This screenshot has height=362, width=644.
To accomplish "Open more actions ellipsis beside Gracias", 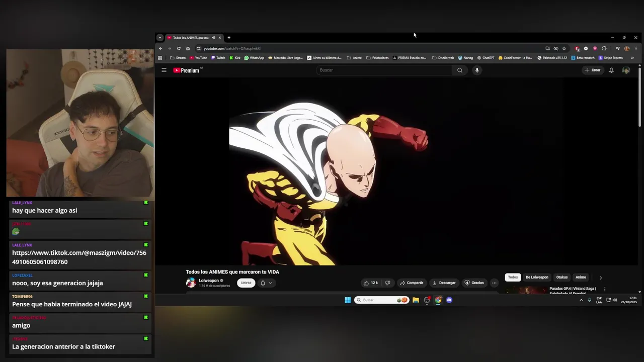I will pos(494,283).
